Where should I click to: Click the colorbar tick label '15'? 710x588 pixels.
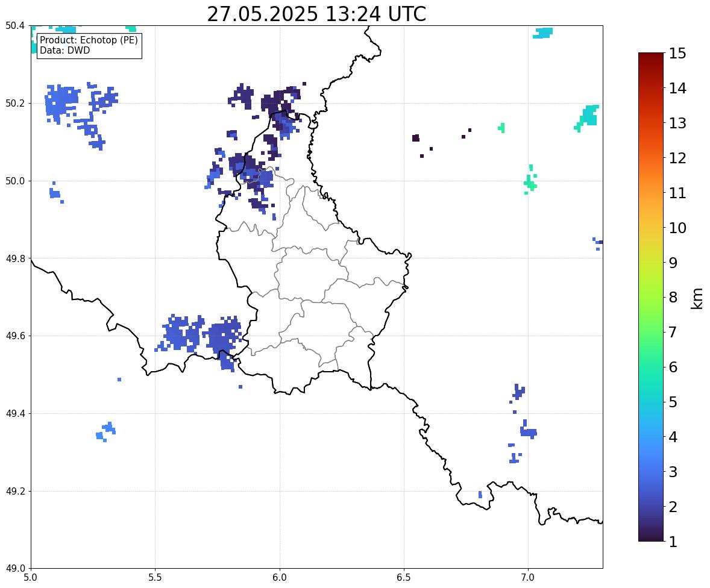tap(677, 54)
